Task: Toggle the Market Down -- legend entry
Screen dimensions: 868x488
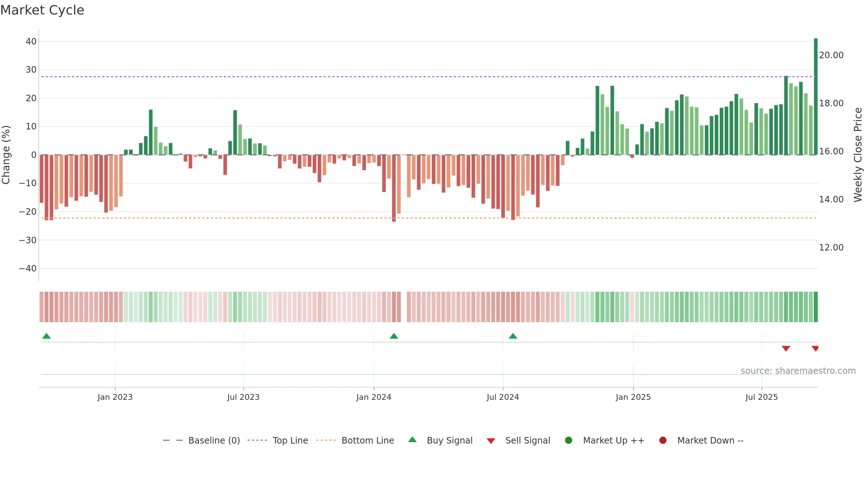Action: 701,440
